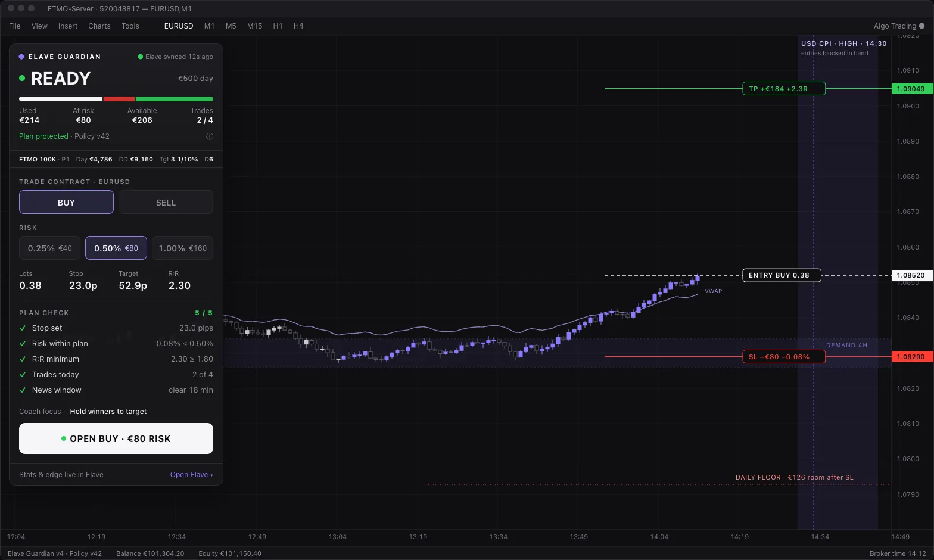934x560 pixels.
Task: Switch chart to M15 timeframe
Action: tap(255, 26)
